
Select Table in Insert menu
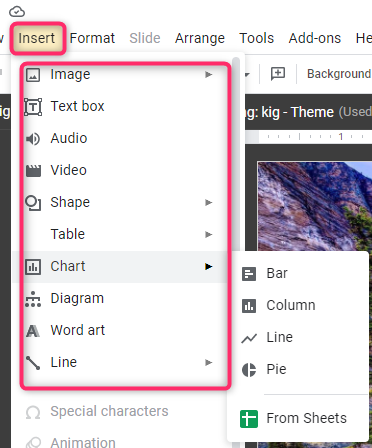(x=67, y=234)
